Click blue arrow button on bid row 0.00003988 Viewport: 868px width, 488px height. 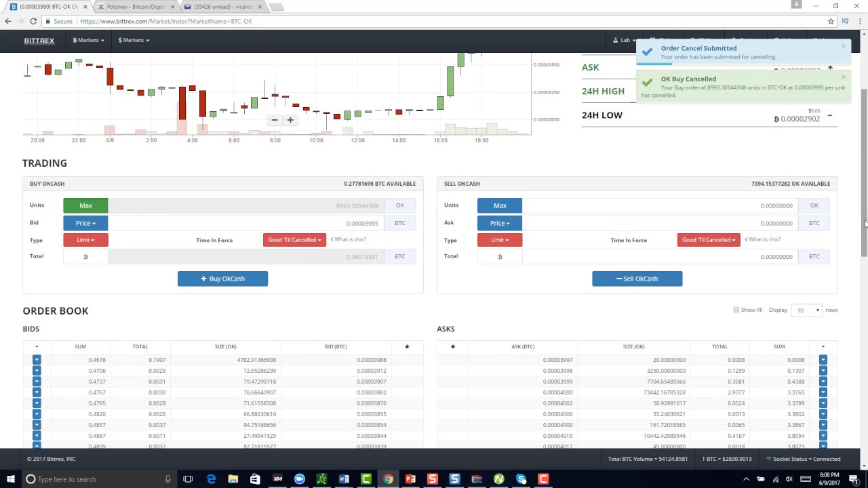click(37, 360)
